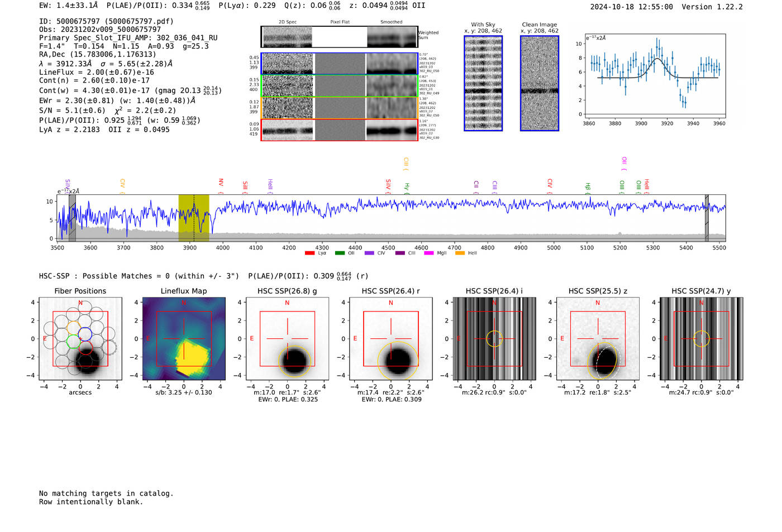Open the HSC SSP i-band cutout

[x=494, y=339]
